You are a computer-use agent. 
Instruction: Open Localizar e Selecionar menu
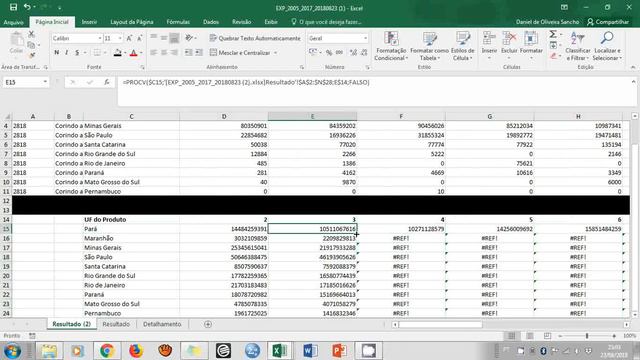click(607, 46)
